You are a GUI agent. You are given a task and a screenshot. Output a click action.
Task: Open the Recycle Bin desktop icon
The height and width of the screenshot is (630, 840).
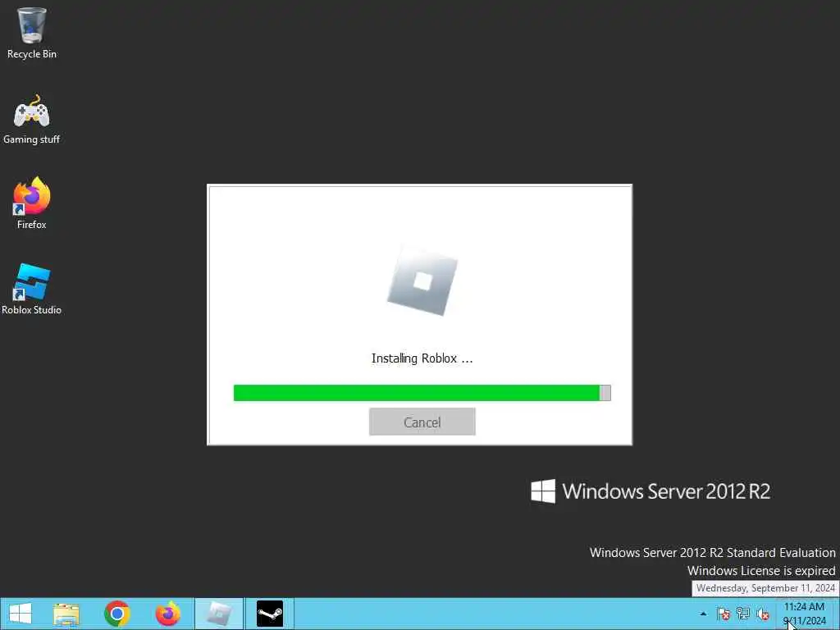32,33
